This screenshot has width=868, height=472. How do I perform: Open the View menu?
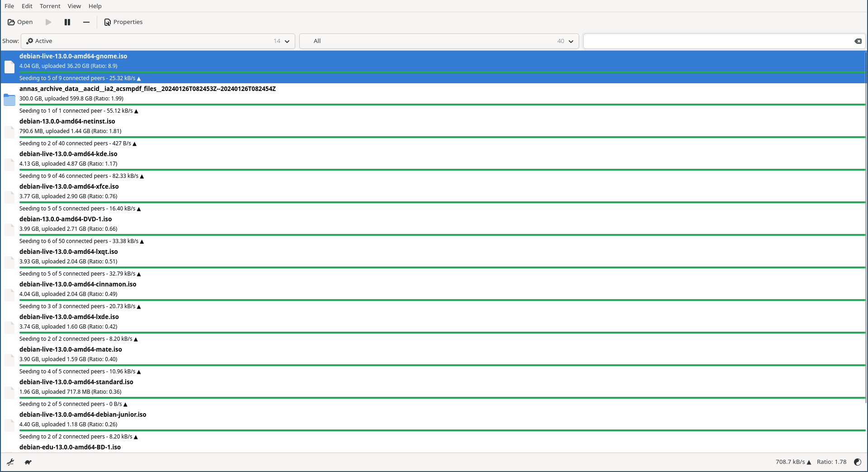[x=74, y=6]
